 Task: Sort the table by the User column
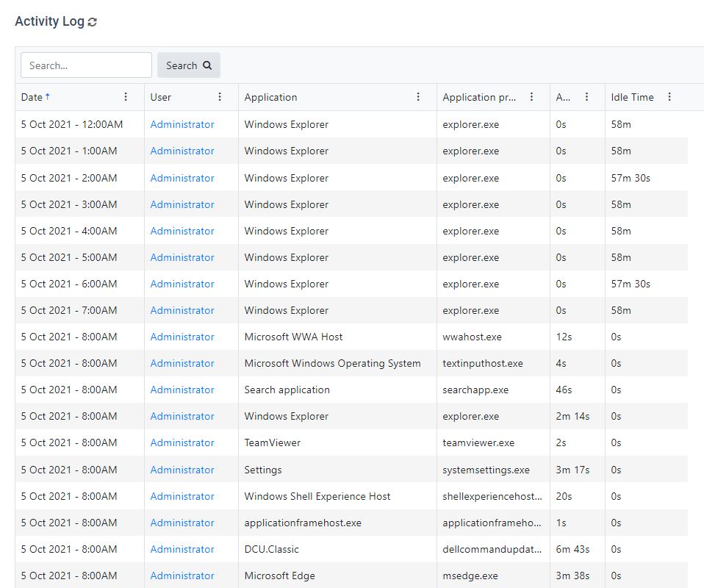click(x=159, y=96)
